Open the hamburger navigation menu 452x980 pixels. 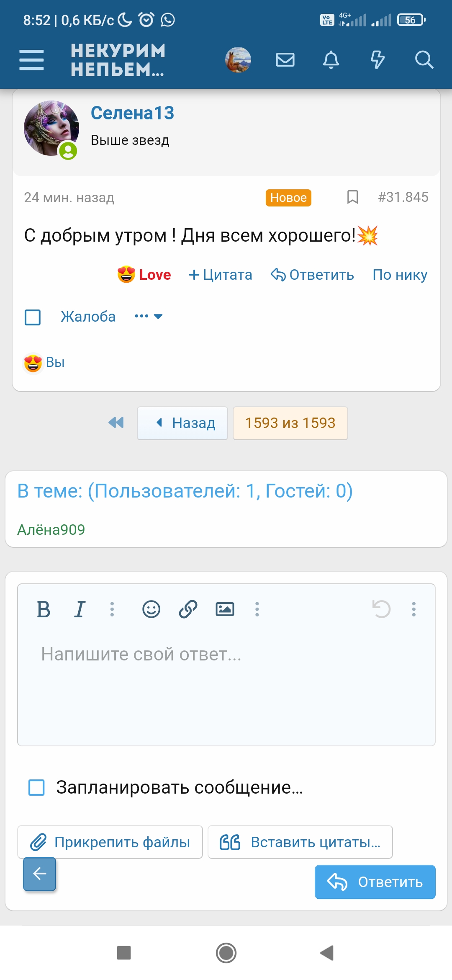[31, 60]
